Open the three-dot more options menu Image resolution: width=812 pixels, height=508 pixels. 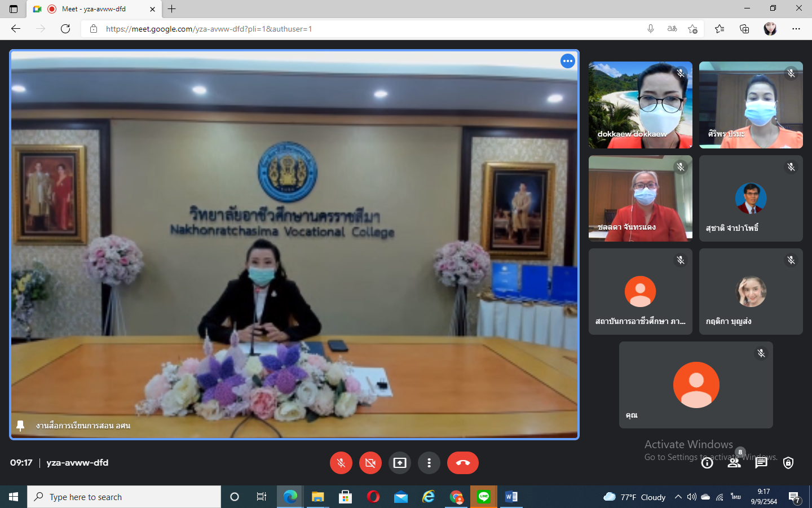(x=429, y=463)
